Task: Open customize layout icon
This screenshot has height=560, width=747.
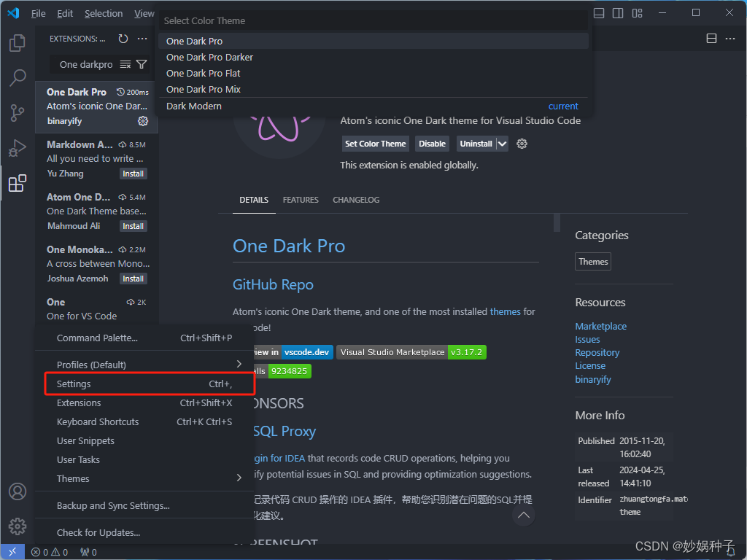Action: 637,13
